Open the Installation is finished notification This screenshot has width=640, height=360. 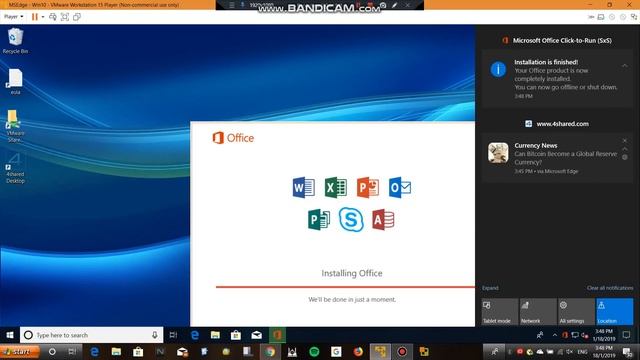(557, 79)
